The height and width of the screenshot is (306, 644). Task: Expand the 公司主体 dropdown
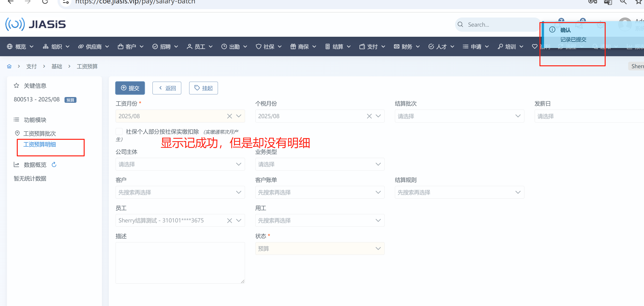point(180,164)
